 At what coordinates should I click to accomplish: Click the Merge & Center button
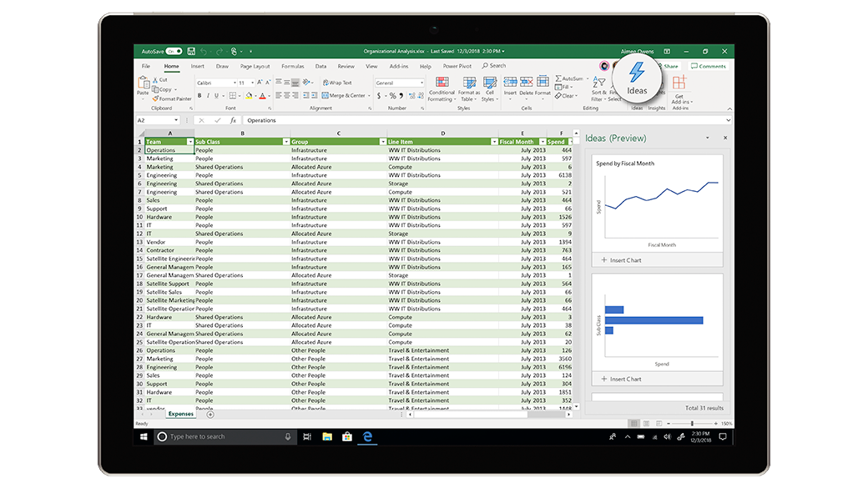[x=345, y=96]
